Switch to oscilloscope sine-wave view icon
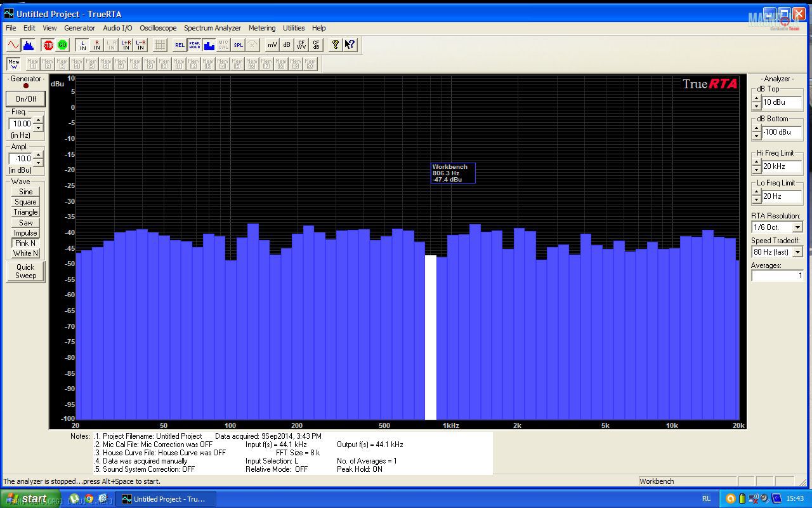Screen dimensions: 812x508 point(13,44)
